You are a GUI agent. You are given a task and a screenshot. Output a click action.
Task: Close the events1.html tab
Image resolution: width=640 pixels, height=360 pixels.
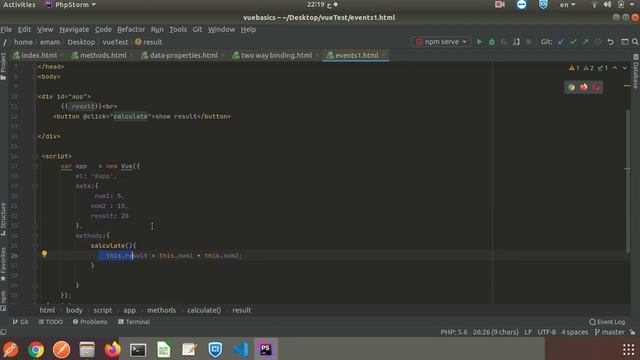384,56
